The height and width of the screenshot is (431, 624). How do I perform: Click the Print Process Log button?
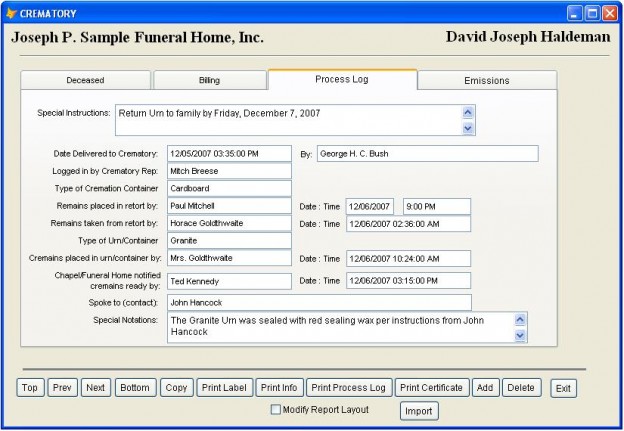pyautogui.click(x=349, y=387)
